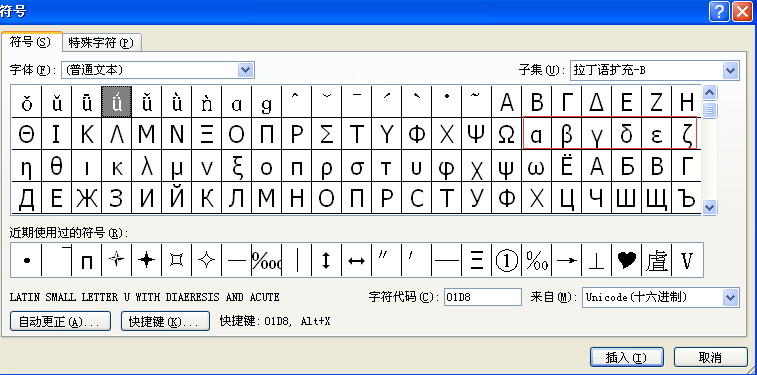Pick the Greek small letter beta
Screen dimensions: 757x375
(566, 134)
